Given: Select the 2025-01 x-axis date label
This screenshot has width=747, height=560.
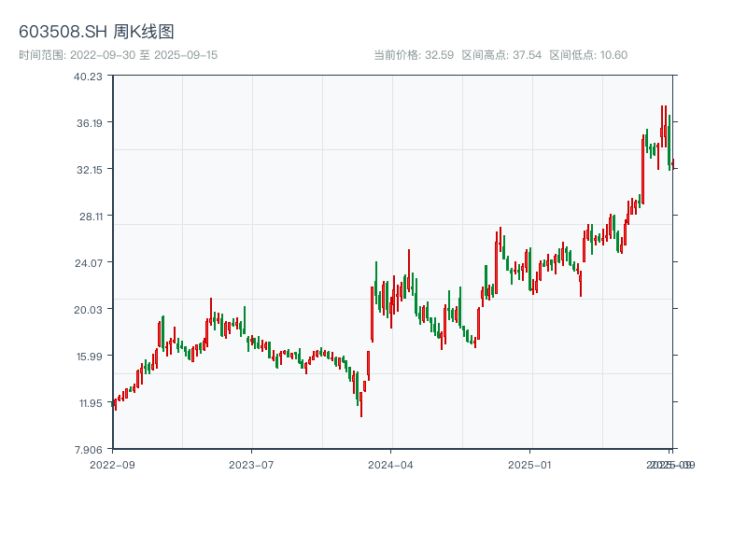Looking at the screenshot, I should click(x=530, y=464).
